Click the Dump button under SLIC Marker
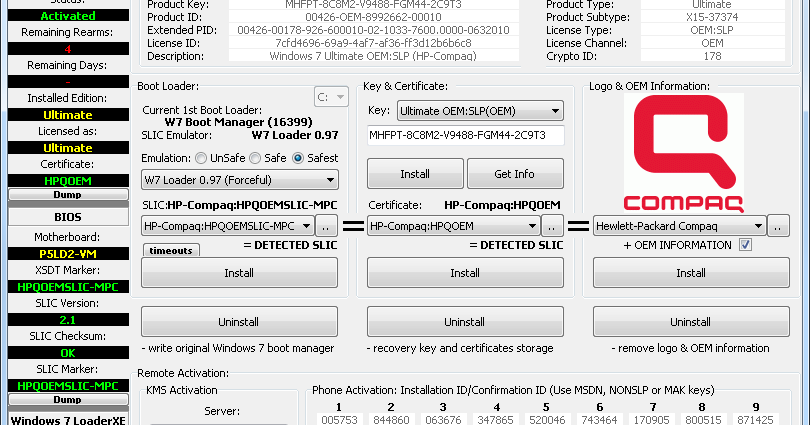 click(x=68, y=400)
